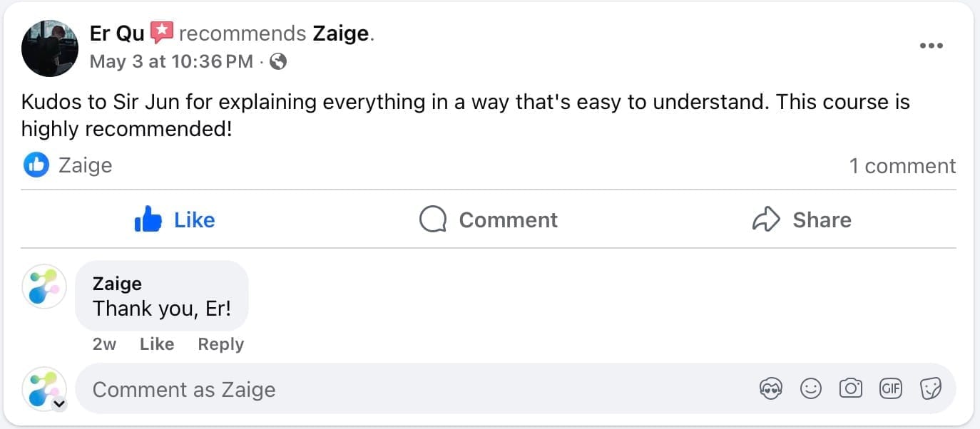Open Er Qu's profile picture thumbnail
This screenshot has height=429, width=980.
(50, 48)
